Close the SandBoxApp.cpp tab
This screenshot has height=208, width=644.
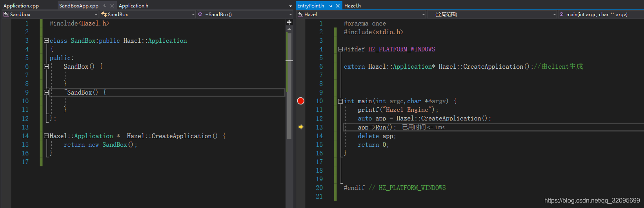point(112,5)
